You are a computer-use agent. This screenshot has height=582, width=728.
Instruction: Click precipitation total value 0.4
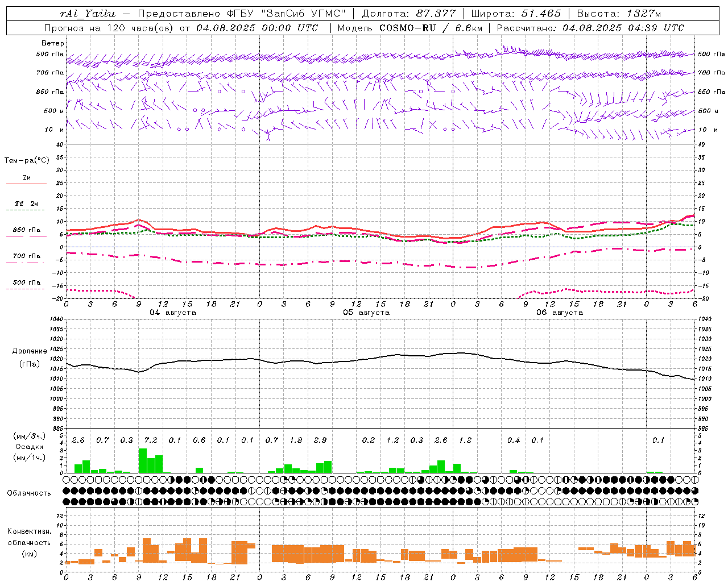click(x=514, y=440)
